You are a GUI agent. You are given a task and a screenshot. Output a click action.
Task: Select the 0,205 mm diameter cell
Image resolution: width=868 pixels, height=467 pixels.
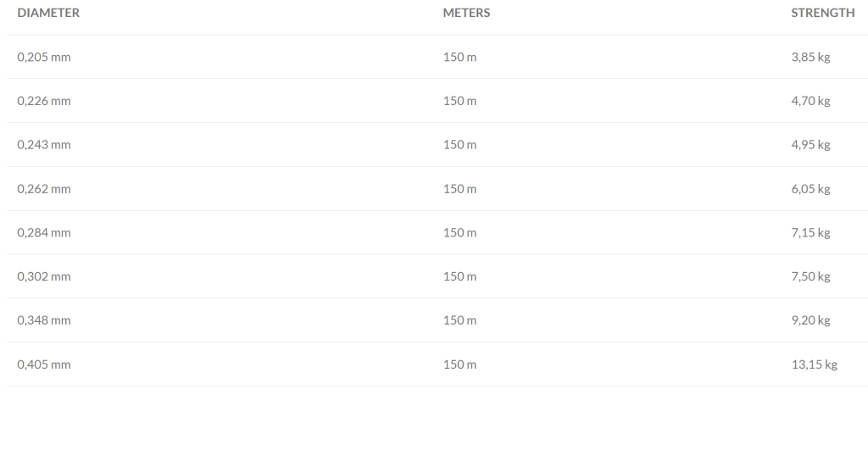tap(44, 57)
